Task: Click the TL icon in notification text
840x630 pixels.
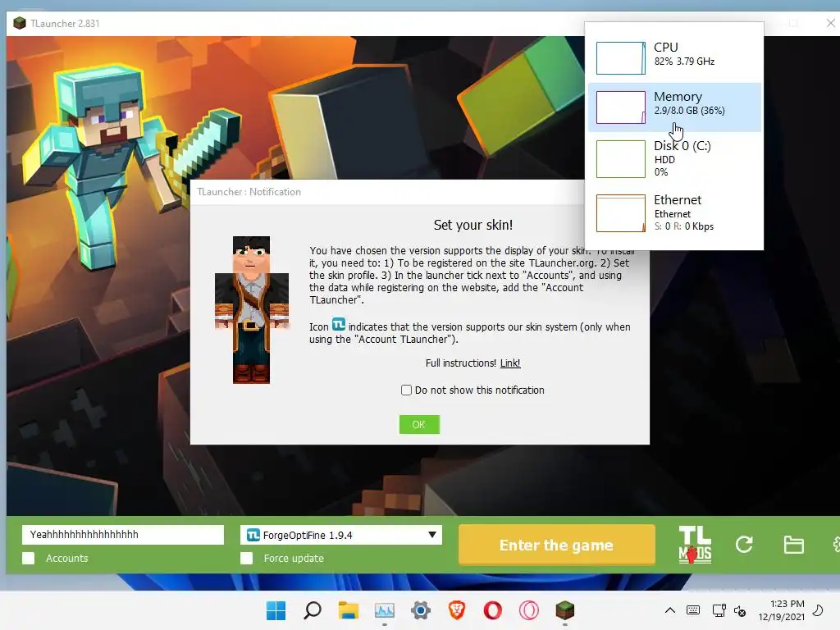Action: coord(339,325)
